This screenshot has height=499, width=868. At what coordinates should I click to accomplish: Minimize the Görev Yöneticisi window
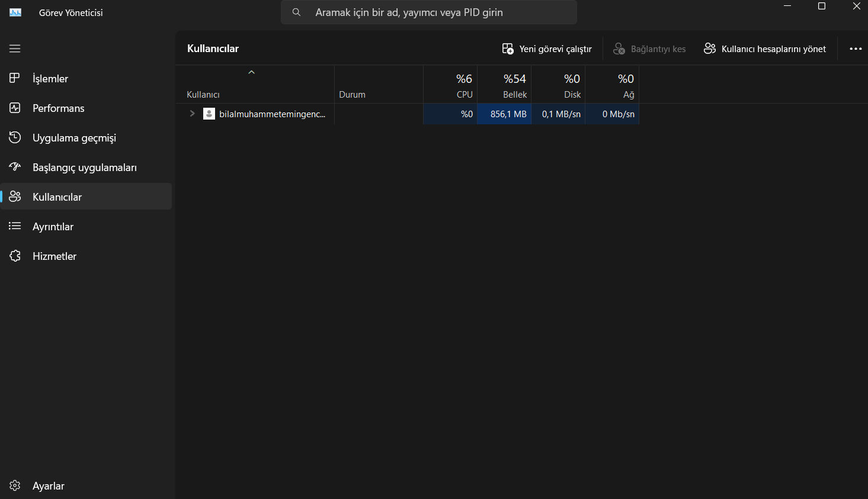787,7
